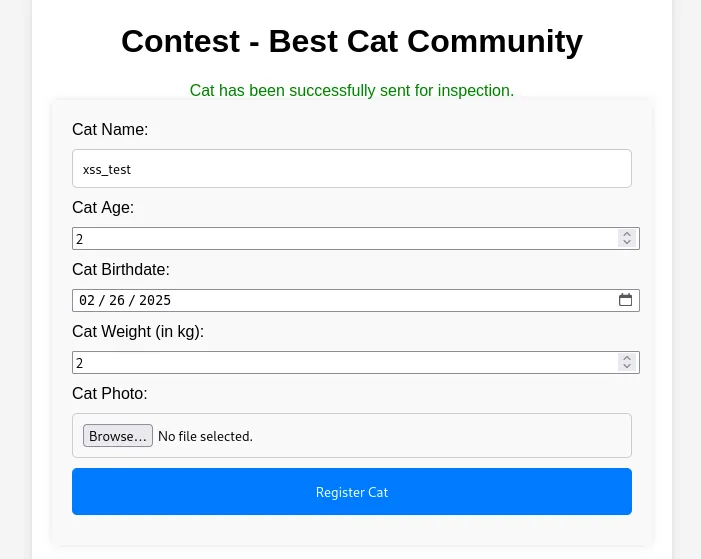Screen dimensions: 701x559
Task: Click the Cat Photo label
Action: pos(110,394)
